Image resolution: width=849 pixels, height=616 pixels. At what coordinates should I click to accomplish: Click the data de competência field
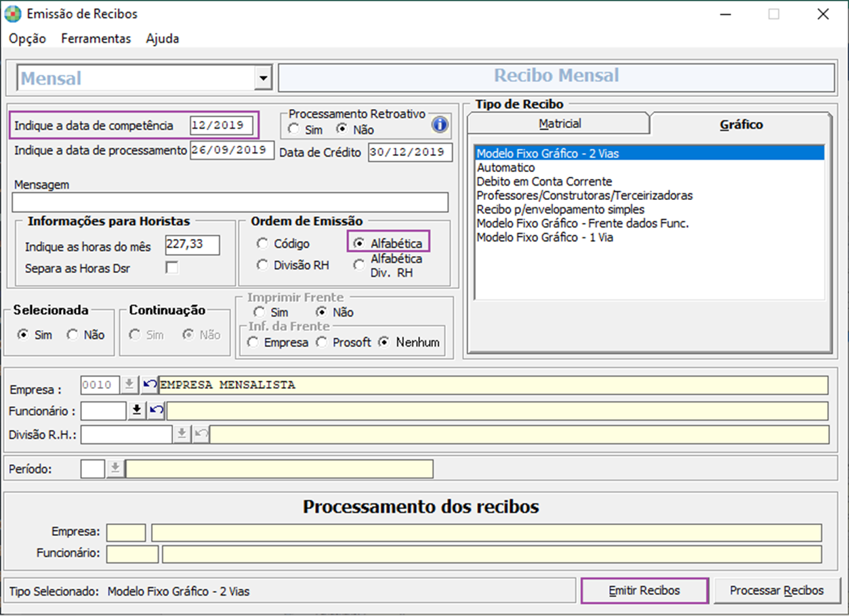[222, 125]
